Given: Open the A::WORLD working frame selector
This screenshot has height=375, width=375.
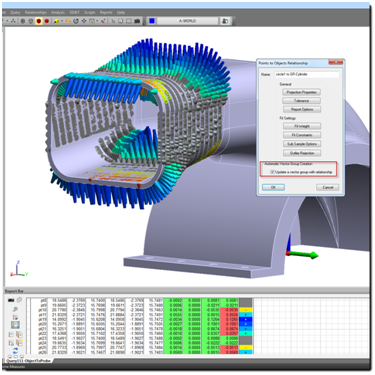Looking at the screenshot, I should pos(188,21).
